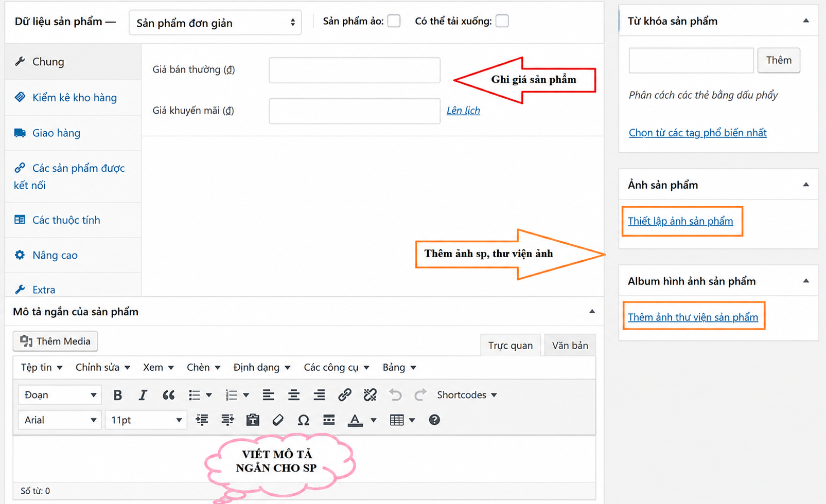The image size is (826, 504).
Task: Apply bold formatting in the editor
Action: [117, 395]
